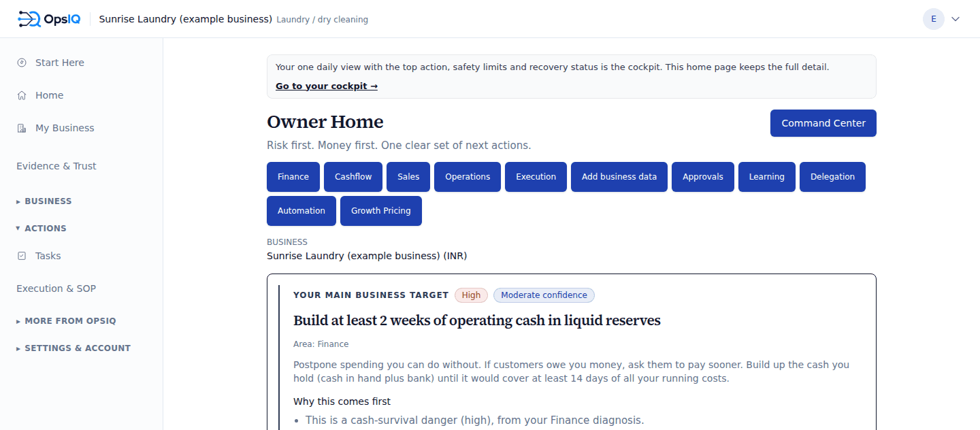The height and width of the screenshot is (430, 980).
Task: Click the main target headline about liquid reserves
Action: [477, 320]
